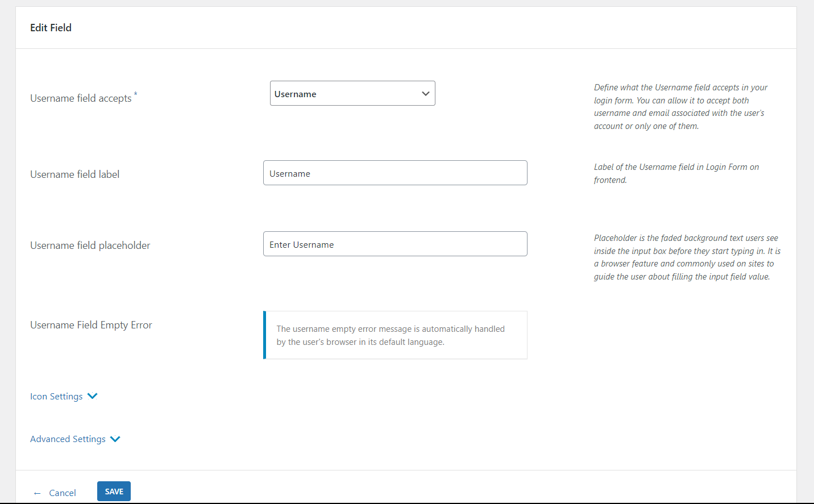Viewport: 814px width, 504px height.
Task: Click the left arrow icon before Cancel
Action: [38, 493]
